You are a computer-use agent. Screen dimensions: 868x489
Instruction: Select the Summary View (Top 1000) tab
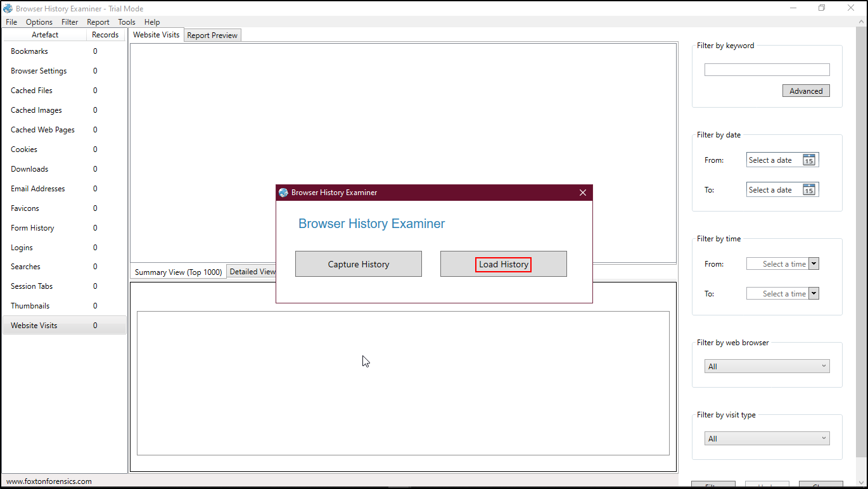[178, 272]
